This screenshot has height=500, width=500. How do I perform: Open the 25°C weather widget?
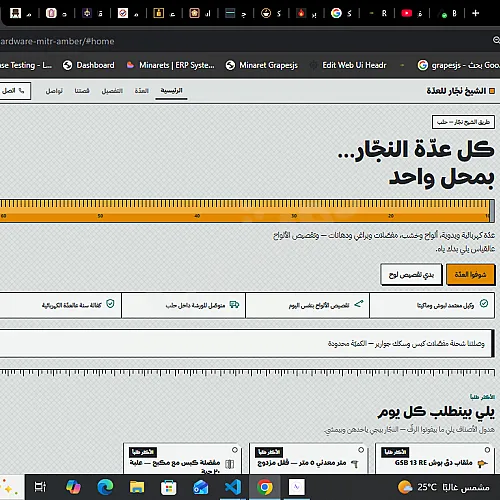[x=443, y=487]
